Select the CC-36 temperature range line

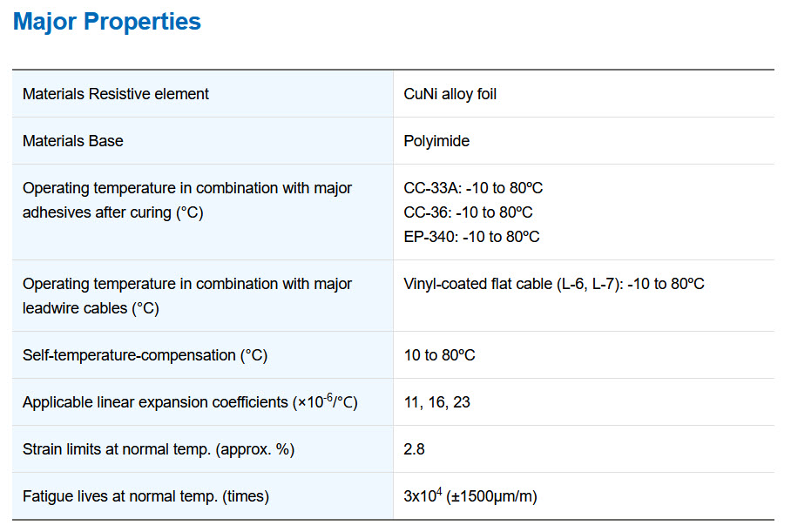468,212
